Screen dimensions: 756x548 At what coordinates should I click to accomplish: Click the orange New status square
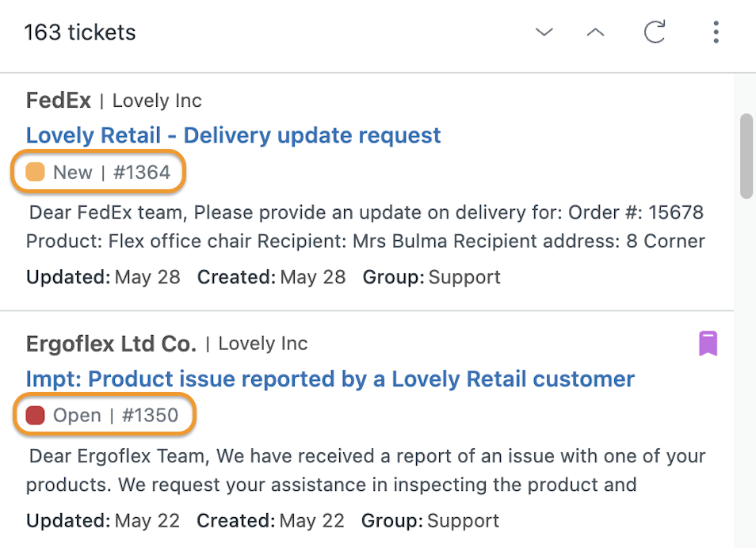coord(35,172)
